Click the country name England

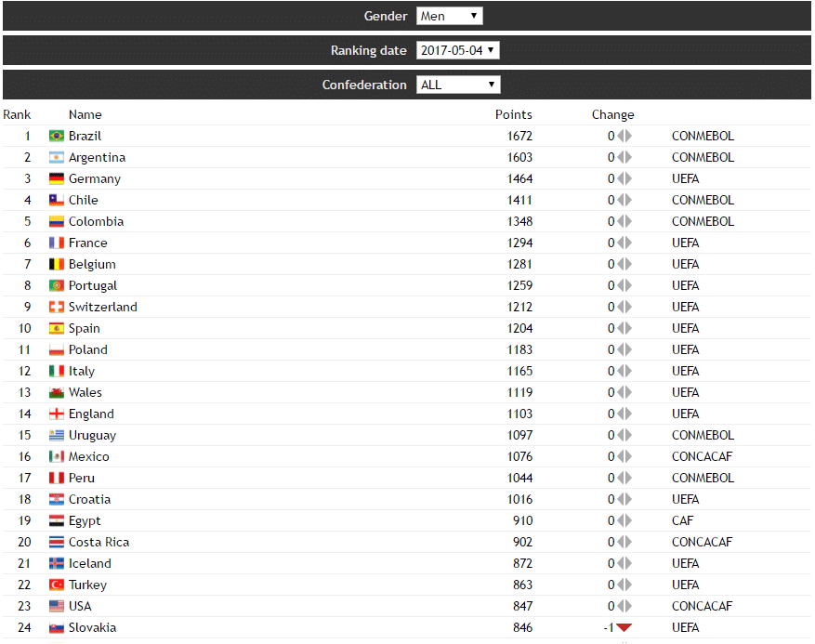(x=91, y=414)
